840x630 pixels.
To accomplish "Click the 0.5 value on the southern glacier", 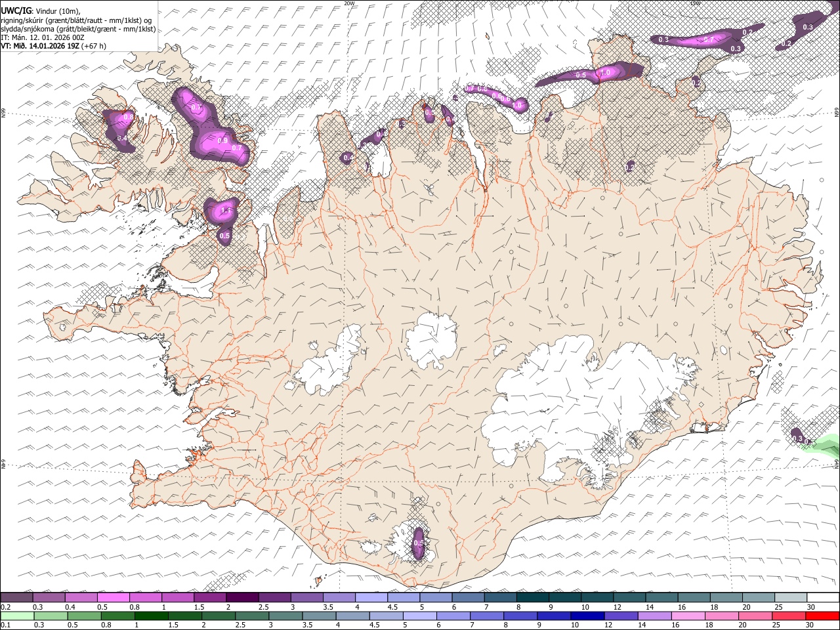I will [419, 544].
